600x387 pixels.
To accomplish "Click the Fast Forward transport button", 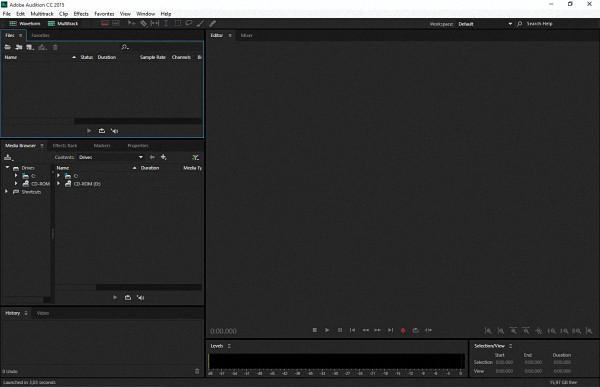I will coord(378,330).
